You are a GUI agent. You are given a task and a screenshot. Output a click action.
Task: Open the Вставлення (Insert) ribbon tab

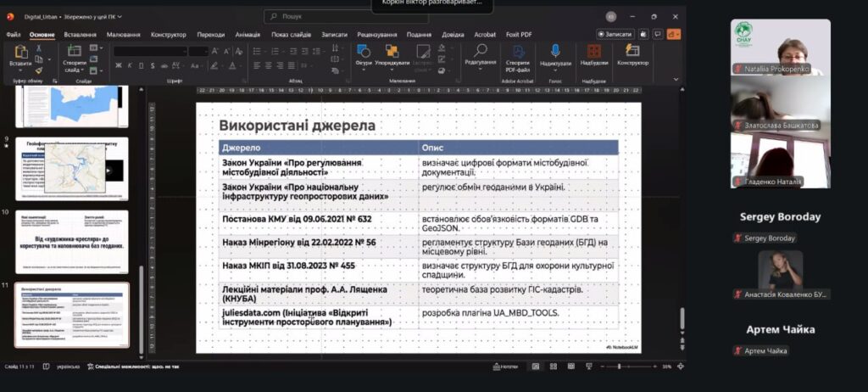click(x=80, y=35)
